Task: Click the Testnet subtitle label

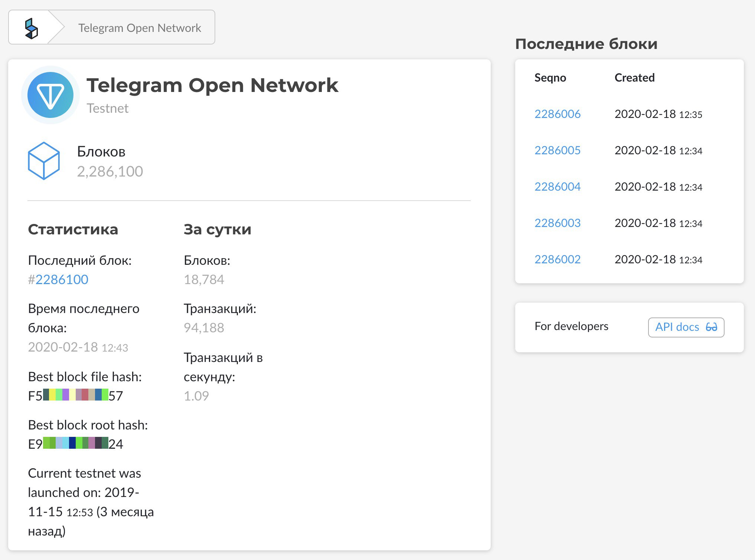Action: (x=107, y=108)
